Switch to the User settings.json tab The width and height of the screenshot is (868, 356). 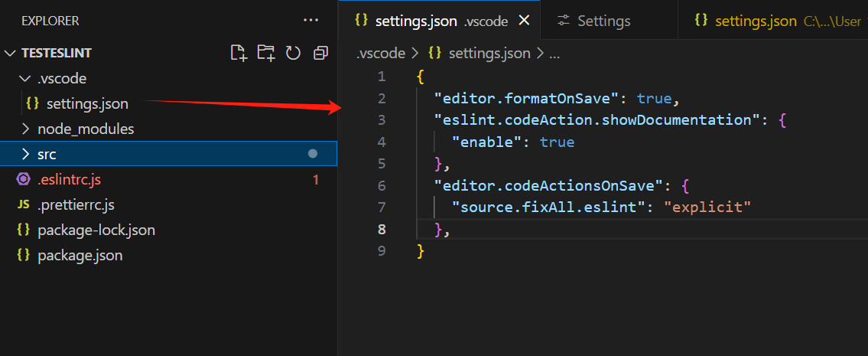(x=776, y=21)
